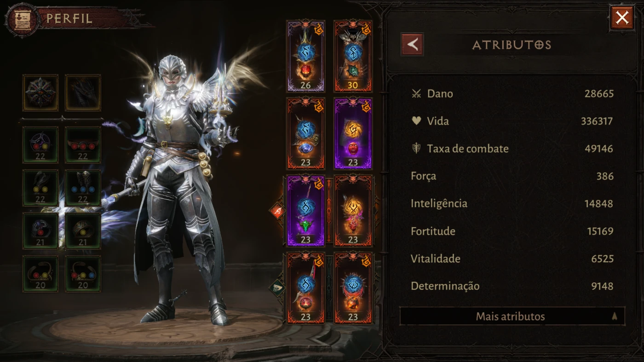Select purple staff card with green gem
644x362 pixels.
(306, 210)
